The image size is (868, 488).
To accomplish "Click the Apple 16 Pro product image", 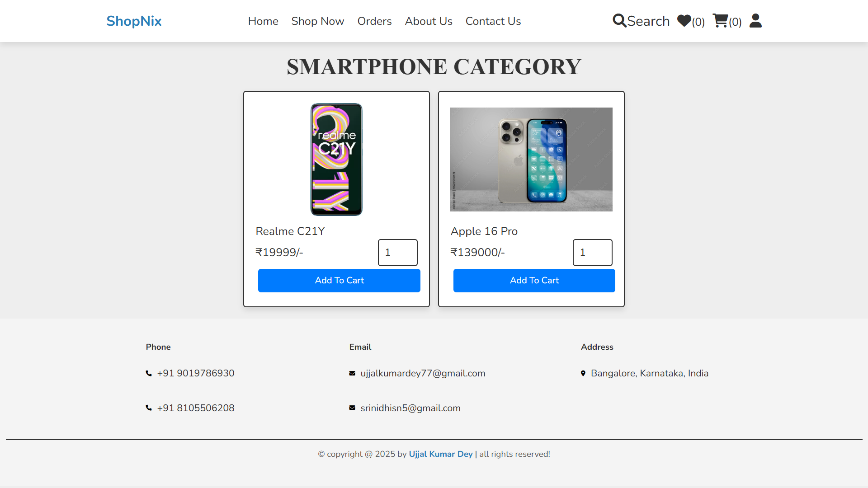I will click(531, 160).
